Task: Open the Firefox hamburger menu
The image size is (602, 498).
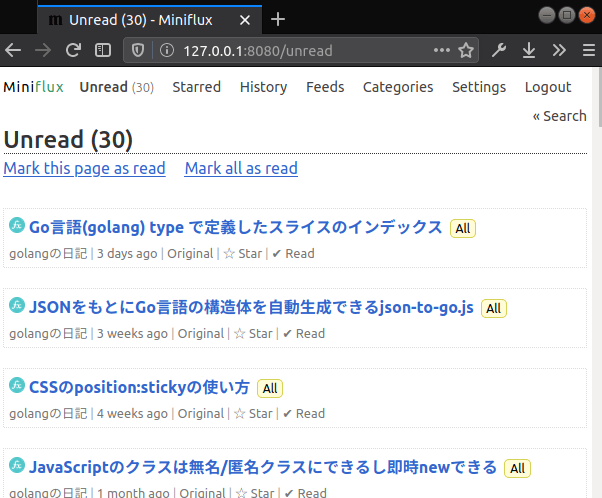Action: click(589, 50)
